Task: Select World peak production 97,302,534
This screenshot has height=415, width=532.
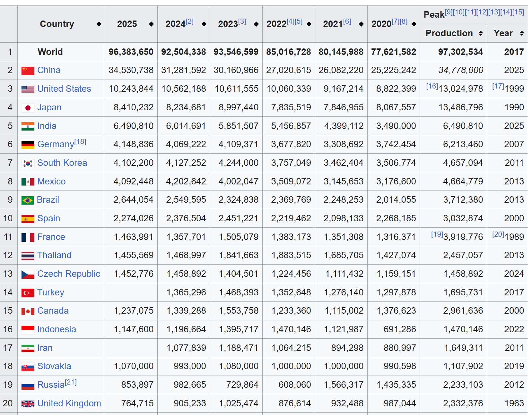Action: click(x=460, y=52)
